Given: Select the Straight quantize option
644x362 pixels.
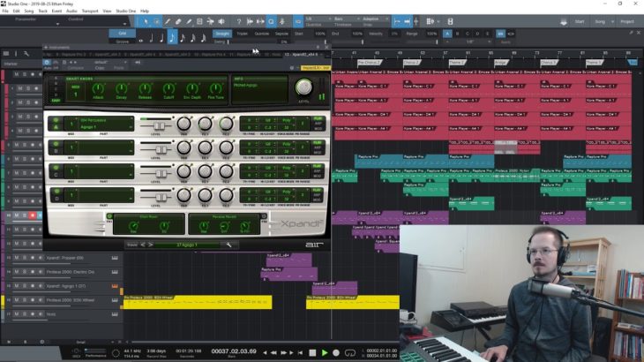Looking at the screenshot, I should point(222,34).
